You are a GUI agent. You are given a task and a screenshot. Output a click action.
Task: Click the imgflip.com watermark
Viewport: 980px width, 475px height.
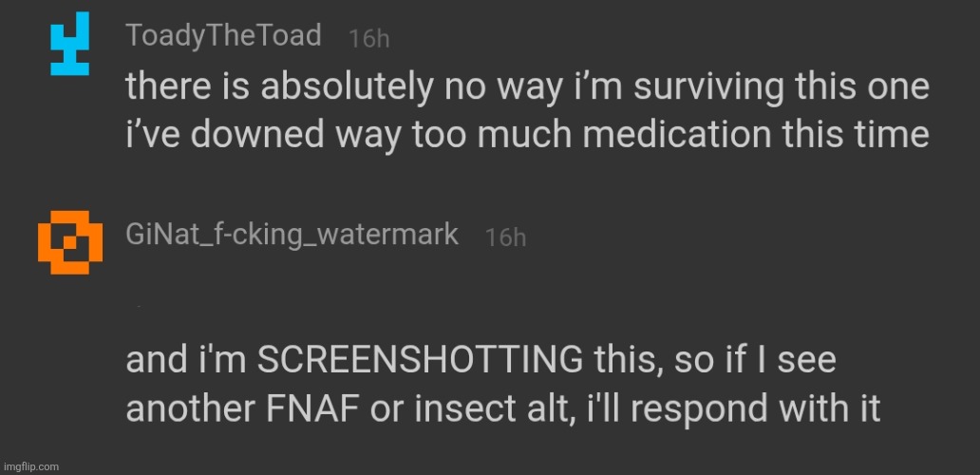click(30, 466)
